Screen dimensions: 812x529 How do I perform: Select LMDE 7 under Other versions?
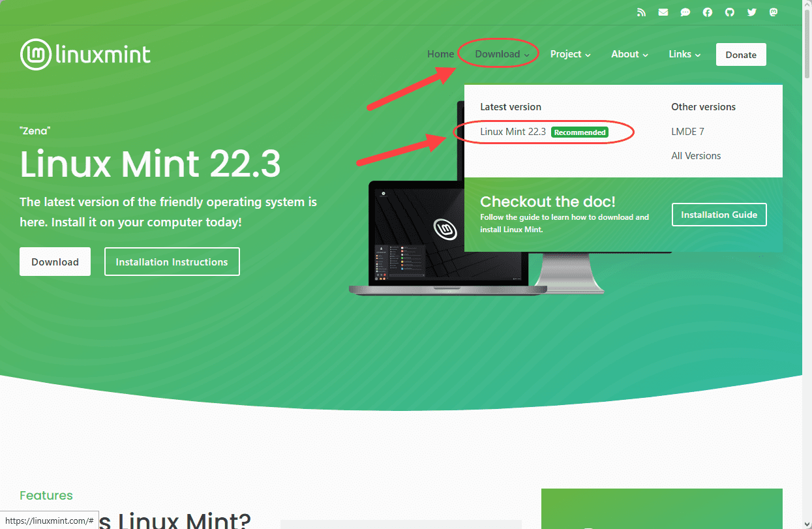coord(688,132)
